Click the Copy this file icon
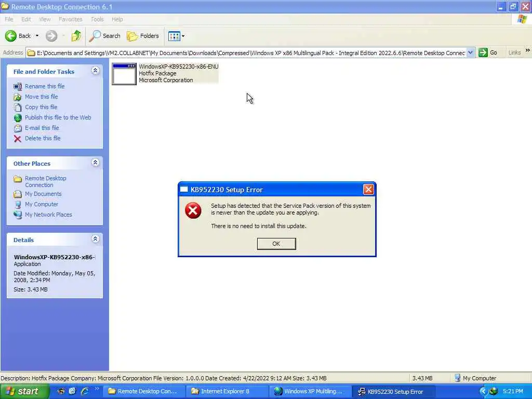The image size is (532, 399). click(18, 108)
